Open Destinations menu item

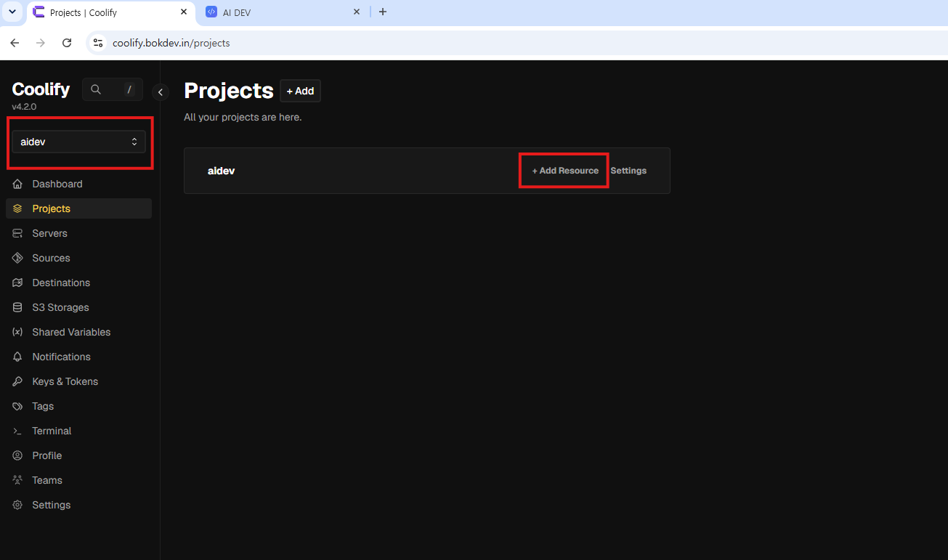pyautogui.click(x=78, y=283)
